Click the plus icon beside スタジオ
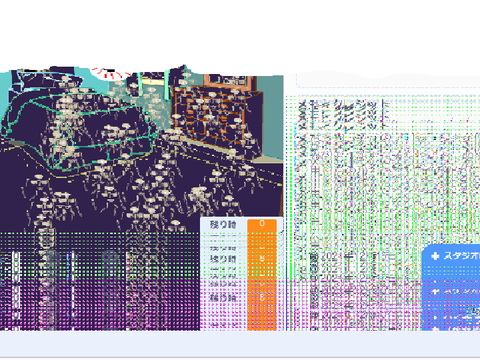The width and height of the screenshot is (480, 360). pos(435,256)
